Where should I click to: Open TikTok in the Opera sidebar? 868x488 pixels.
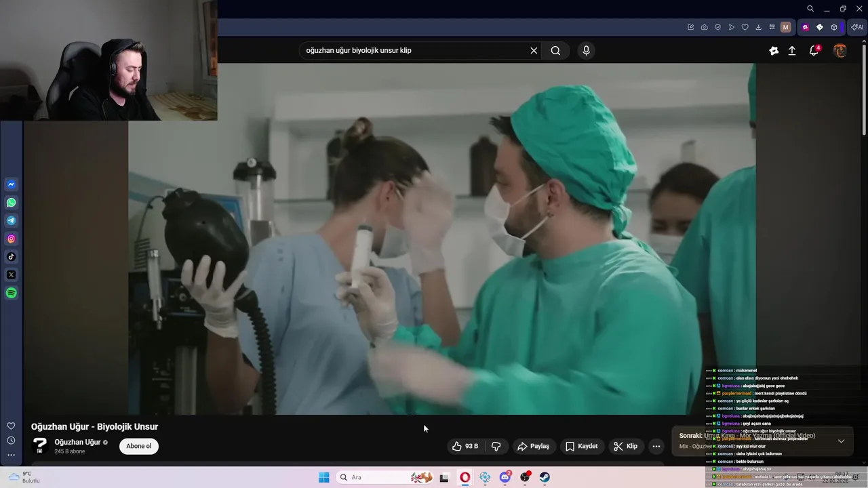12,257
